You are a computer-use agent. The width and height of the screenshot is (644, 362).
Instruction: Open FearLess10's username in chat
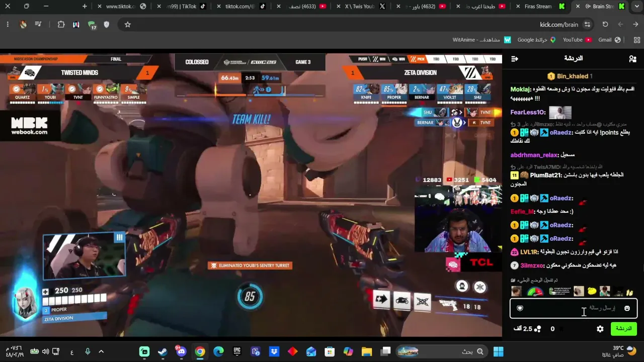coord(528,113)
